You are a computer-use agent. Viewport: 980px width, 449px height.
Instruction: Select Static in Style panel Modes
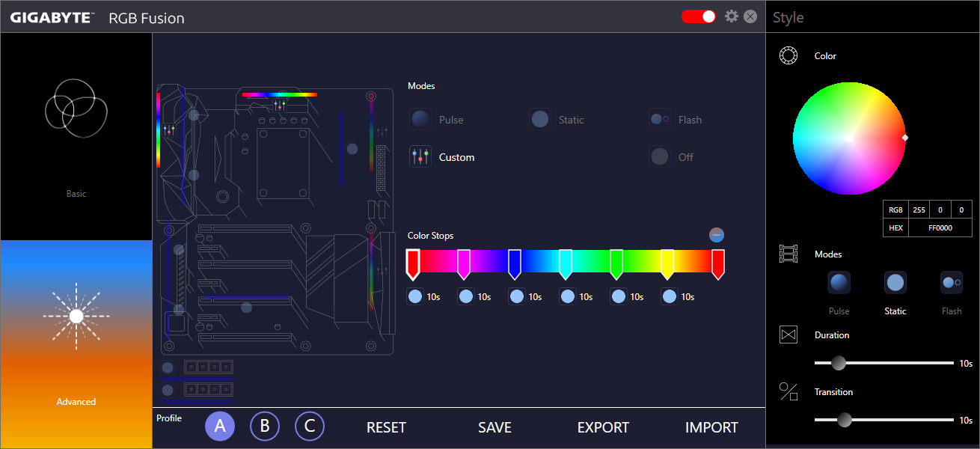(895, 283)
